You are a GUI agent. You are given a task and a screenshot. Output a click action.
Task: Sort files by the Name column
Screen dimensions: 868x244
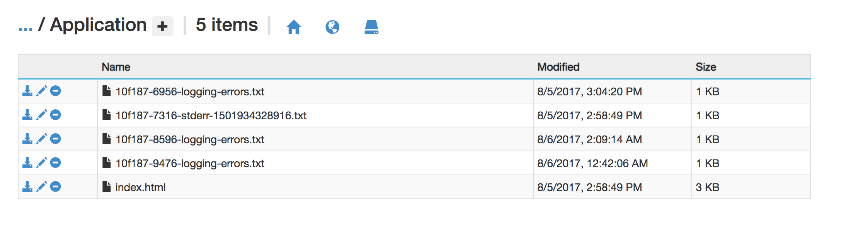coord(116,66)
